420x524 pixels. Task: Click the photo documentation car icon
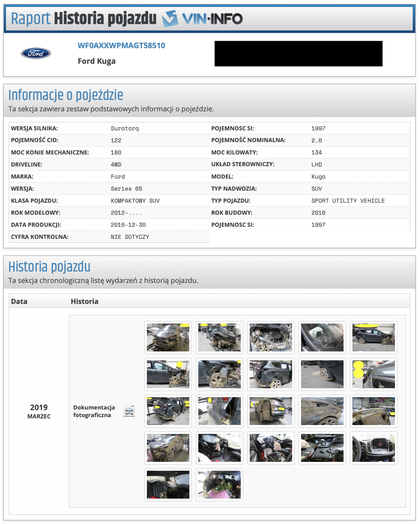(x=129, y=411)
